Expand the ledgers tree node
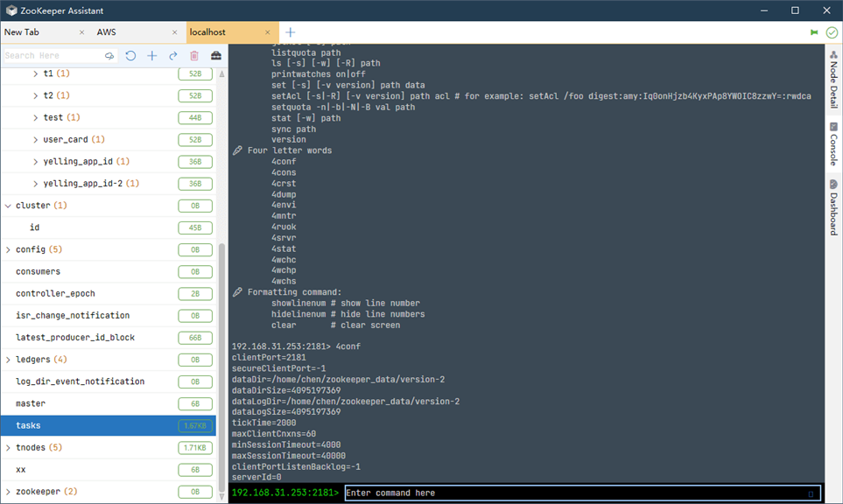The height and width of the screenshot is (504, 843). tap(8, 360)
